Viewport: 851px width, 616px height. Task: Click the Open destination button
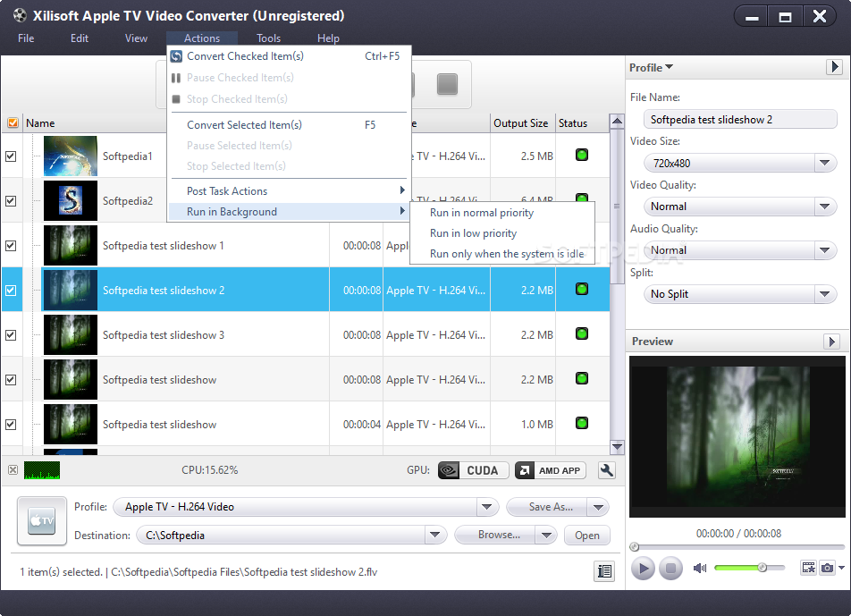587,536
